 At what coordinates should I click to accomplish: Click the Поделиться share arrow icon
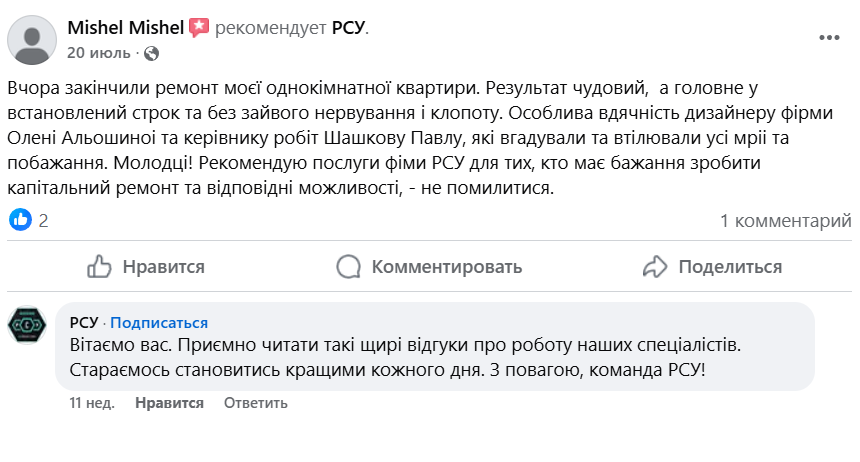pos(655,267)
